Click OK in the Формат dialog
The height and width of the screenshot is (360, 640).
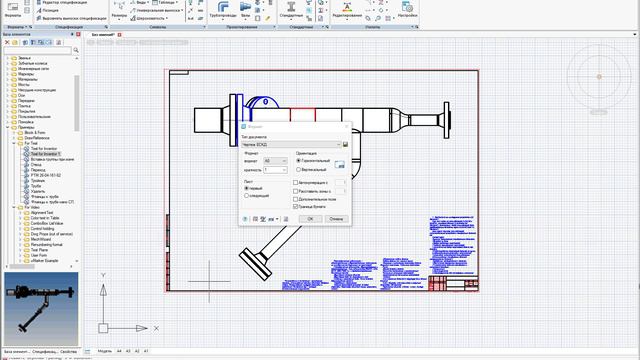(x=310, y=219)
